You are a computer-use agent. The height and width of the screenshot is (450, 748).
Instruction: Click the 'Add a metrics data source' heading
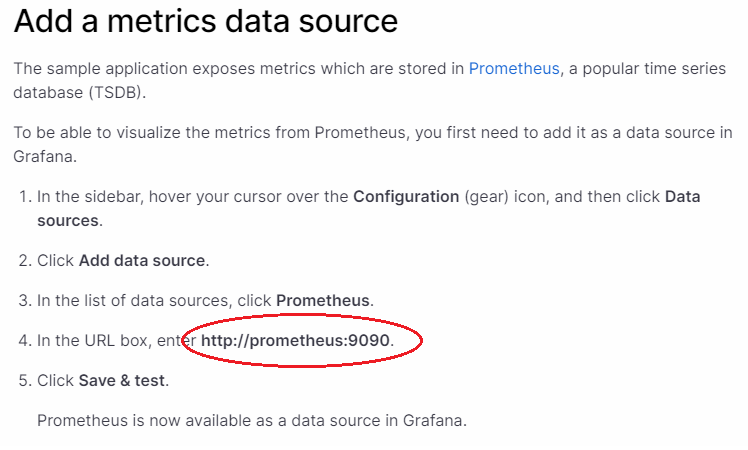(x=206, y=21)
